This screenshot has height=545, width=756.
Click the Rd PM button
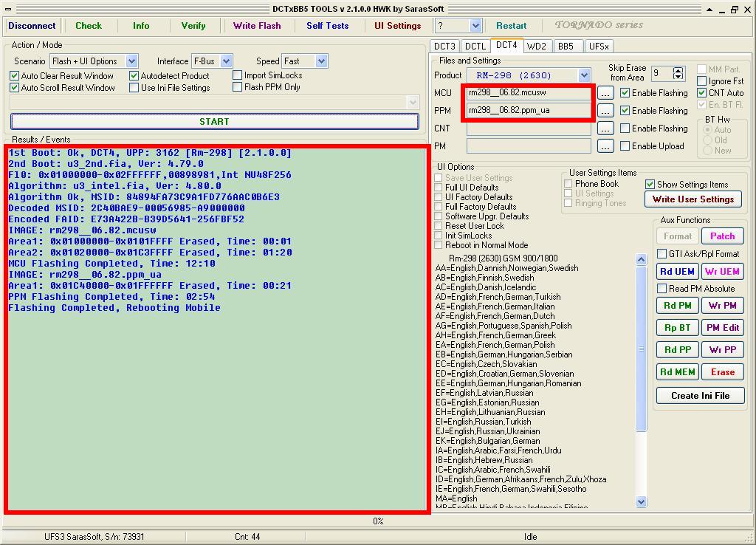(677, 305)
